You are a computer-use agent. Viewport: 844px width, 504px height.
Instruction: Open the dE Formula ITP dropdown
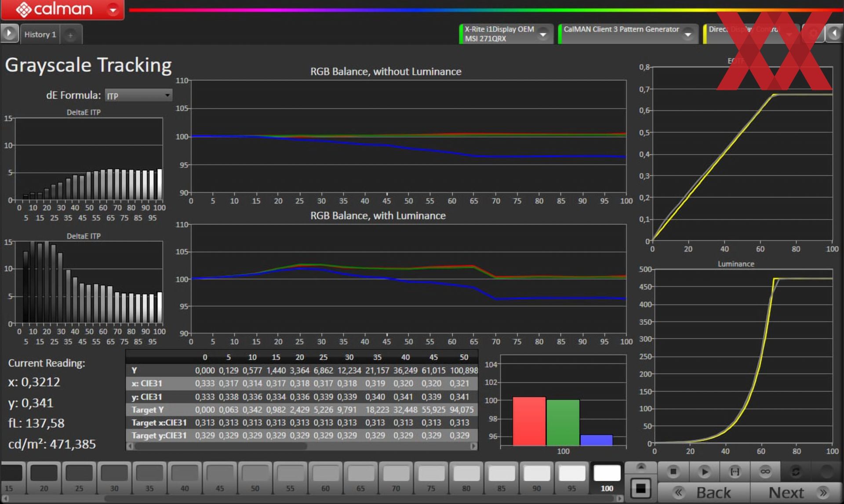[x=138, y=95]
